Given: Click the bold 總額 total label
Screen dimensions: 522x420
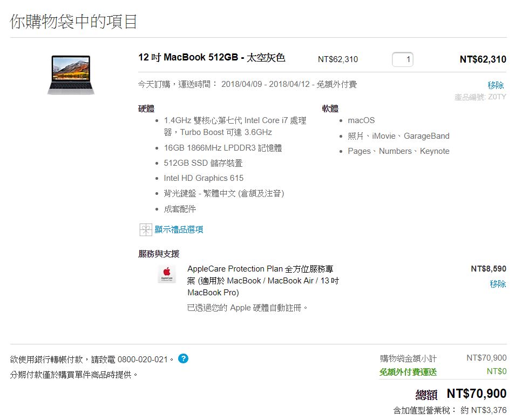Looking at the screenshot, I should (x=426, y=395).
